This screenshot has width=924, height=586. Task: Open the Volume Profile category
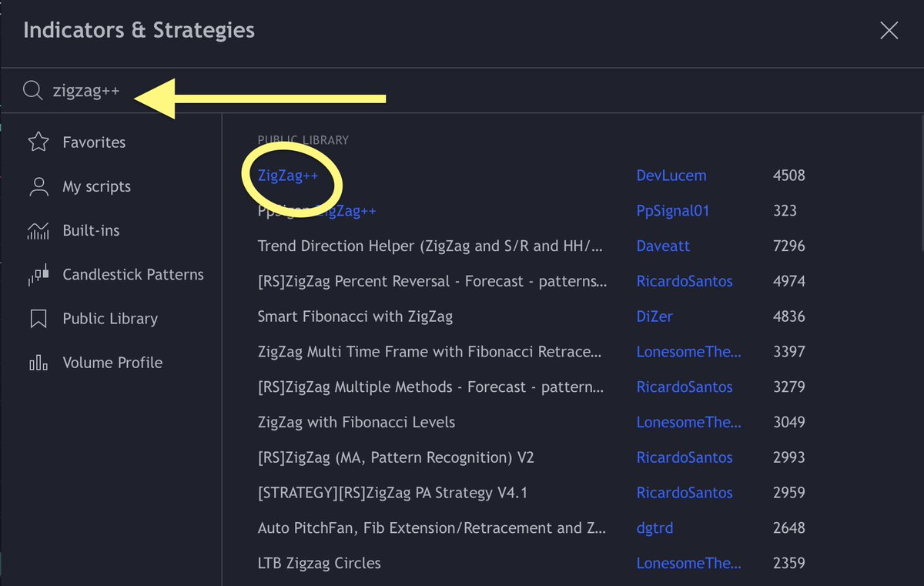[112, 363]
